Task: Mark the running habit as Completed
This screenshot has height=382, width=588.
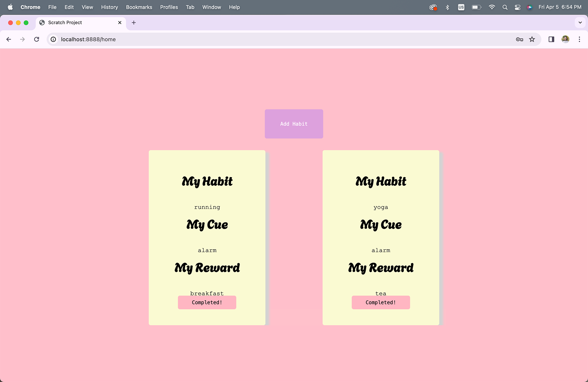Action: (x=207, y=302)
